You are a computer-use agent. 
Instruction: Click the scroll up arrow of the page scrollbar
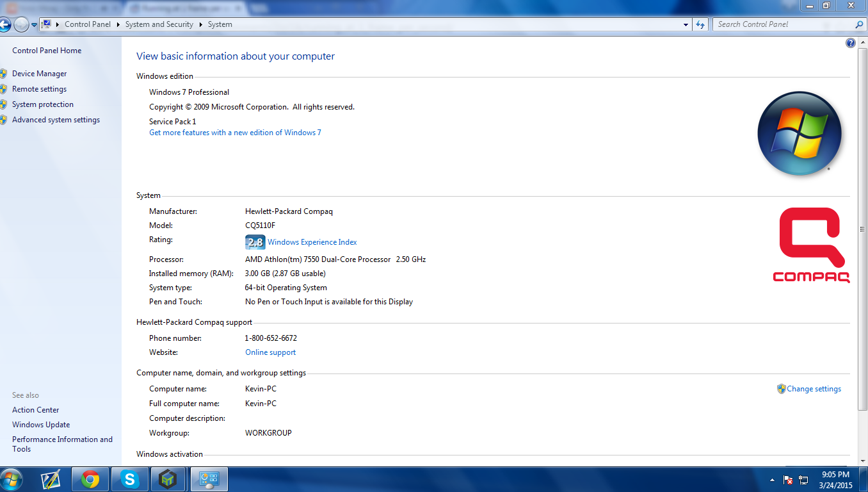click(862, 42)
